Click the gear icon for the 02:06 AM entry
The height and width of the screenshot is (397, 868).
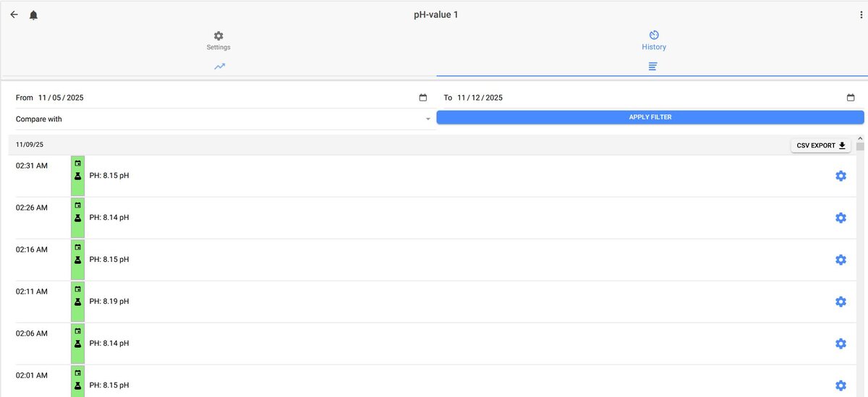coord(841,343)
